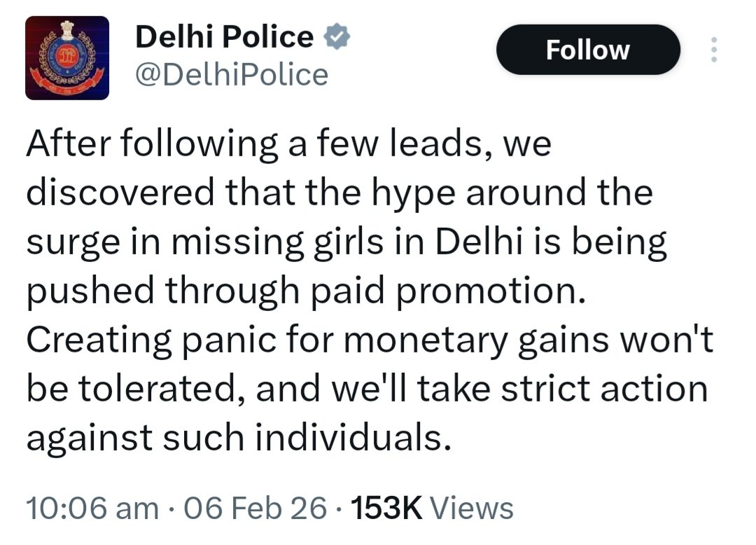Click the @DelhiPolice handle
The width and height of the screenshot is (756, 545).
coord(231,74)
